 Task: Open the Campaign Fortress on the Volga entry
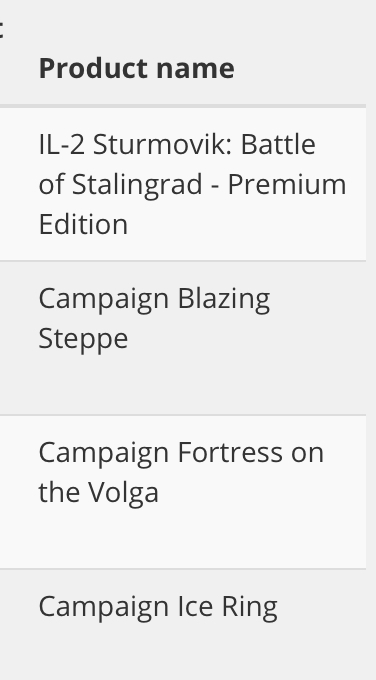(181, 472)
